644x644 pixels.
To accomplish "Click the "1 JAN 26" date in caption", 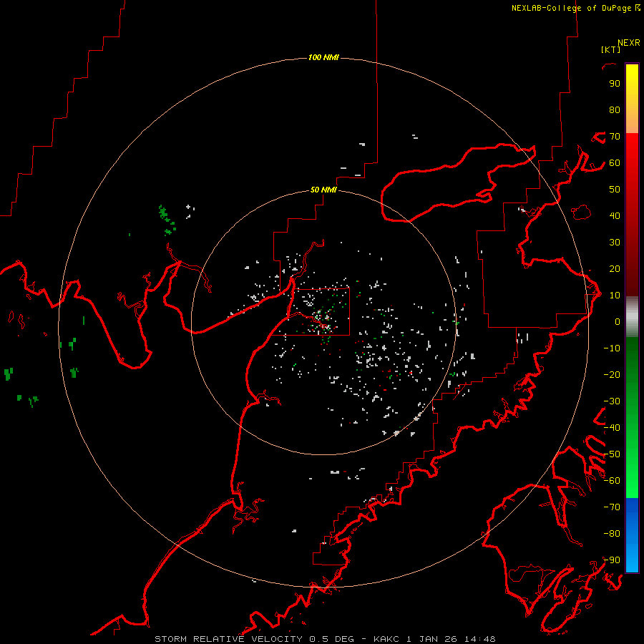I will (x=432, y=639).
